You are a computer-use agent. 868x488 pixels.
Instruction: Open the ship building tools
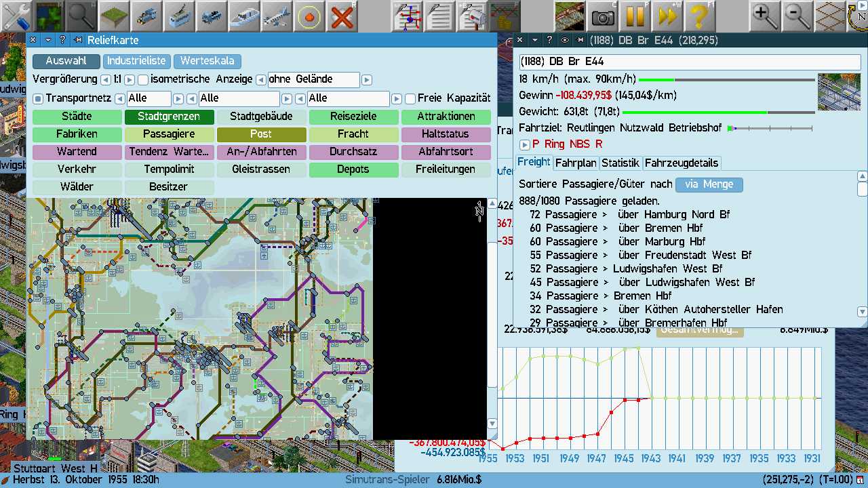point(244,15)
